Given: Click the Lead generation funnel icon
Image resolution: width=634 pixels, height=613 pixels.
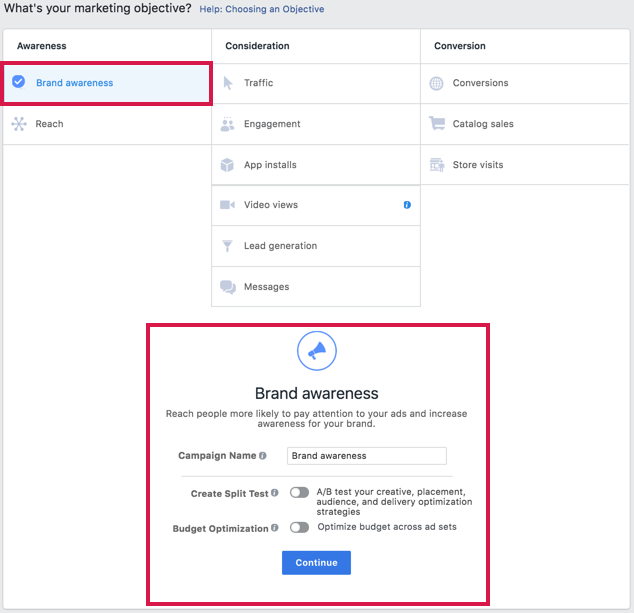Looking at the screenshot, I should pyautogui.click(x=227, y=246).
